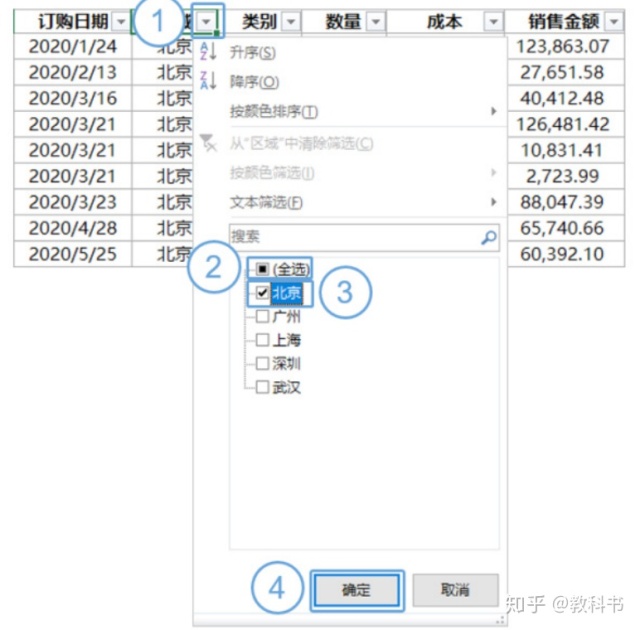Expand the 文本筛选 submenu arrow
640x630 pixels.
pos(493,202)
